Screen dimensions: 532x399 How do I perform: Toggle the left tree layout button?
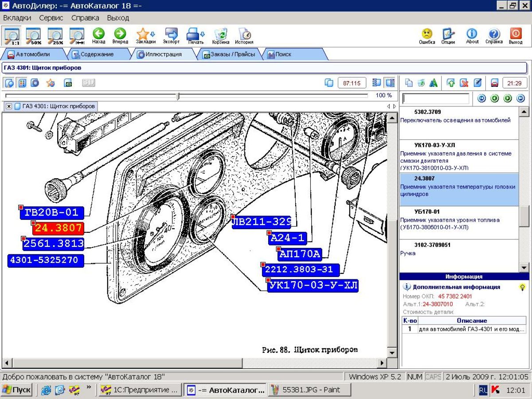[377, 83]
